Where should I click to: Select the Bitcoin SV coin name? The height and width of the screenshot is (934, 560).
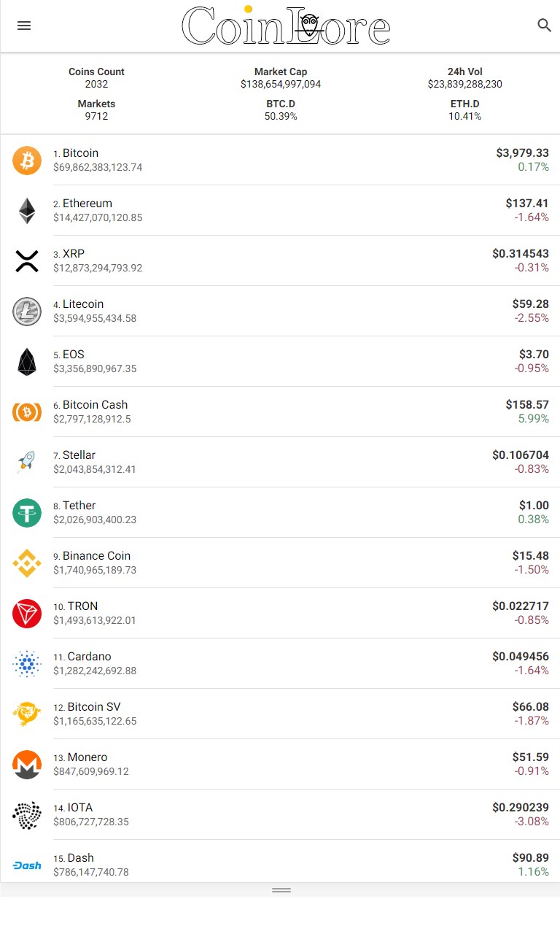[x=94, y=707]
